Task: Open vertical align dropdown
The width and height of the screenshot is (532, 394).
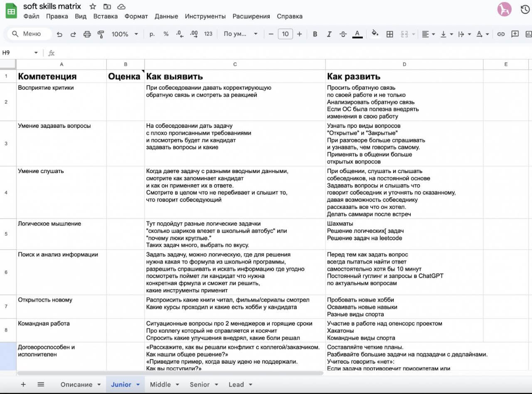Action: [446, 34]
